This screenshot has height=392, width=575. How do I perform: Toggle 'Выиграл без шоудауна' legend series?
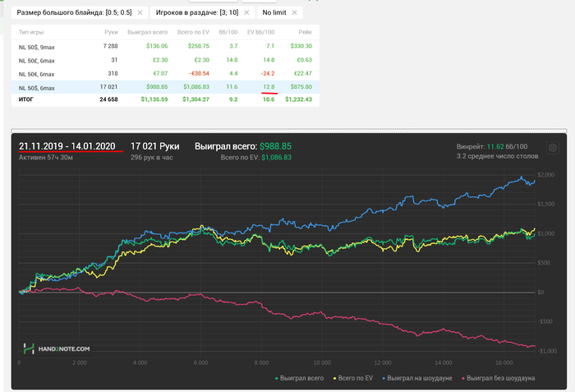coord(498,378)
